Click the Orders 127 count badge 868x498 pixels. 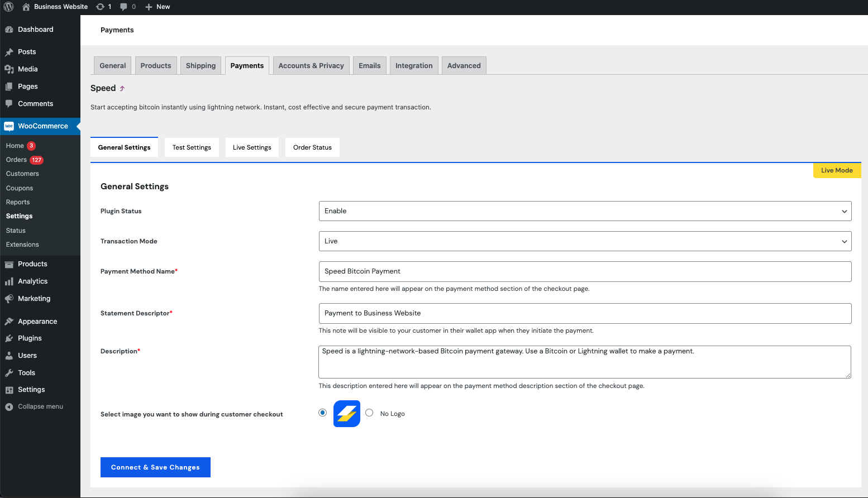tap(37, 160)
